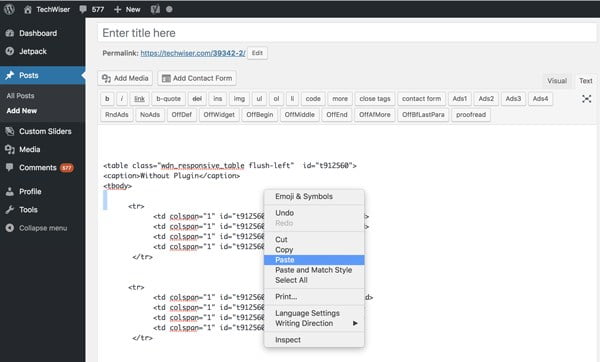This screenshot has width=600, height=362.
Task: Switch to the Text editor tab
Action: [x=585, y=81]
